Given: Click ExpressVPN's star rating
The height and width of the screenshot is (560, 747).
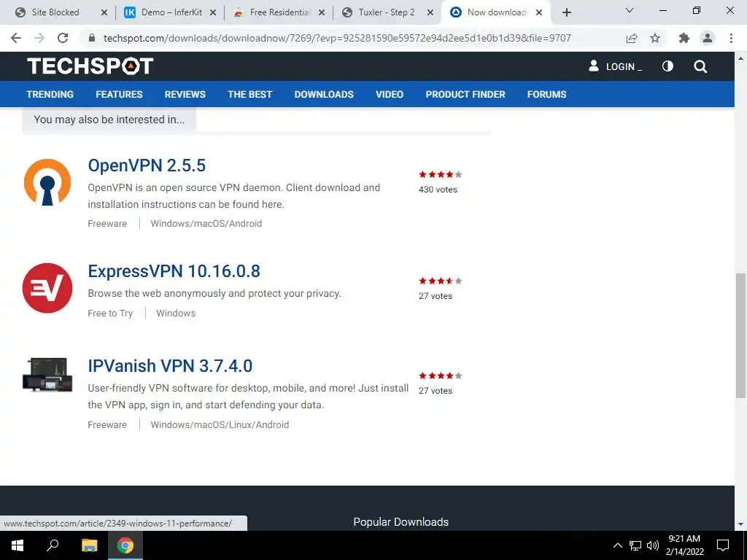Looking at the screenshot, I should coord(441,281).
